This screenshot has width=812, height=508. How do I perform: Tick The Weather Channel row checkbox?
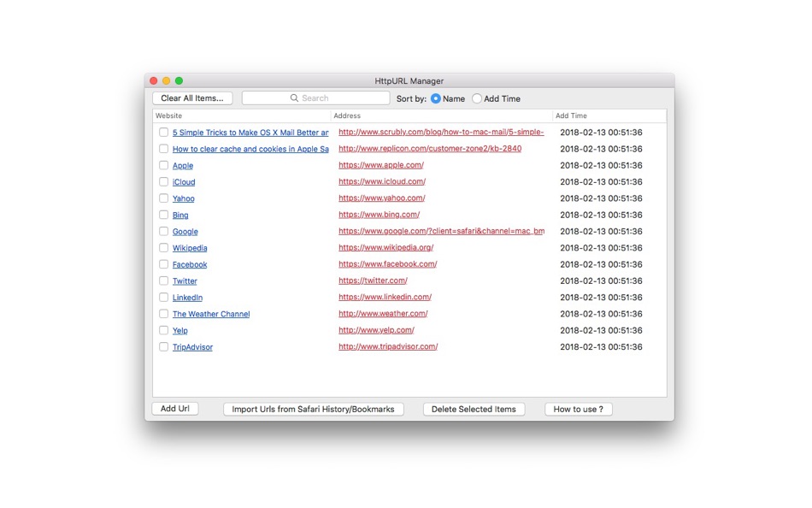[x=163, y=314]
